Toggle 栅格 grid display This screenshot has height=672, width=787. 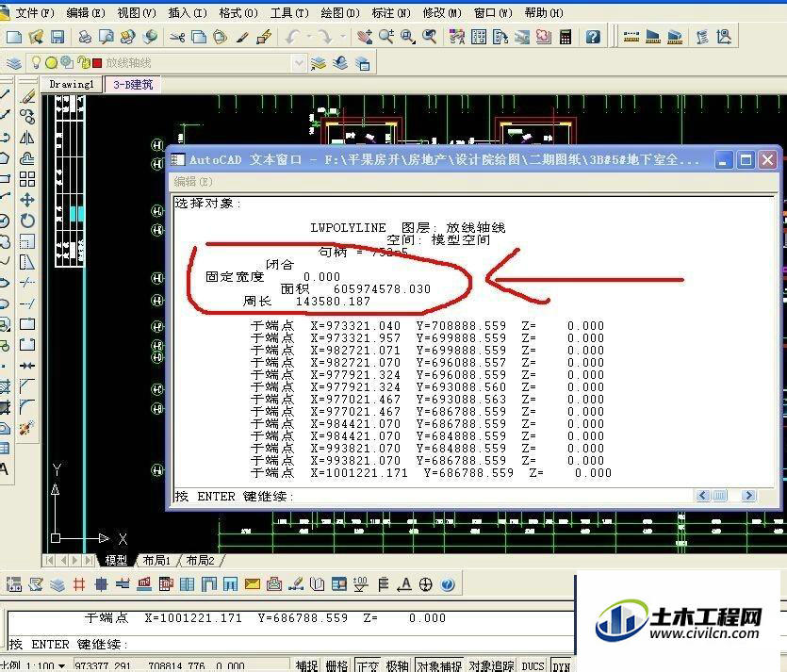[336, 665]
